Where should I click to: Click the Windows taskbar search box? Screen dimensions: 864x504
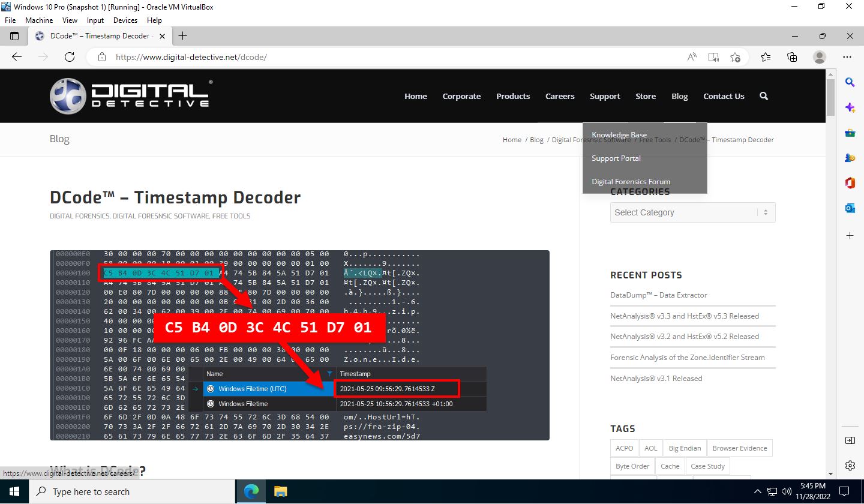click(x=132, y=491)
